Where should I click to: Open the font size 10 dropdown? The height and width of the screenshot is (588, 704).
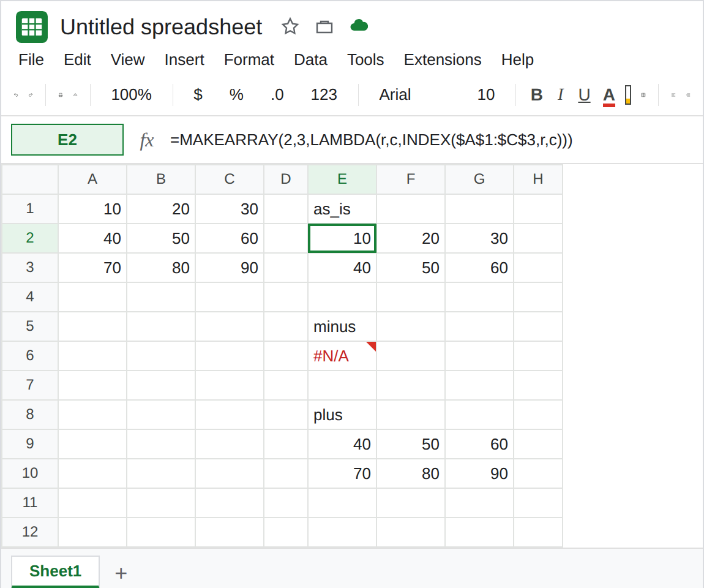coord(486,94)
